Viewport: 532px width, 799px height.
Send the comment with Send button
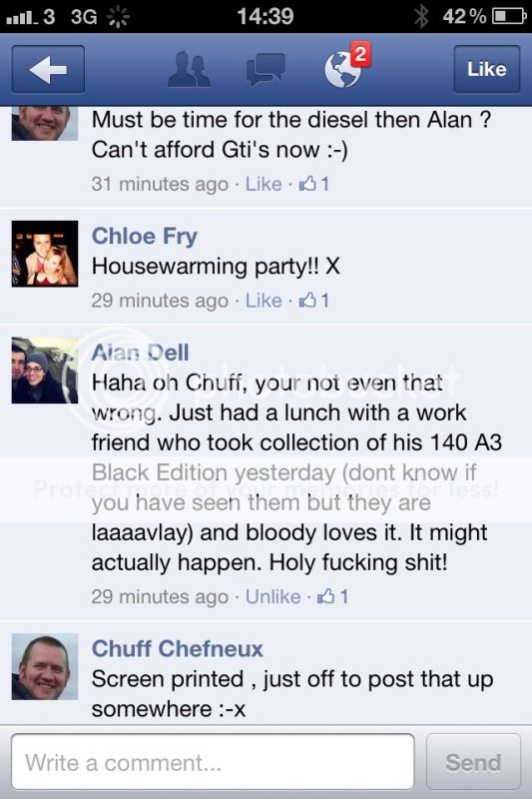473,762
